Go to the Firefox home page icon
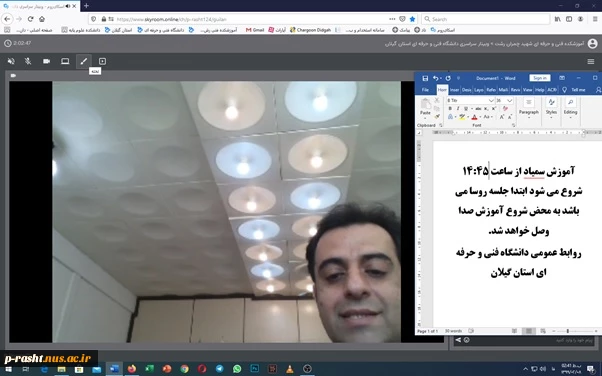Image resolution: width=602 pixels, height=376 pixels. [x=42, y=19]
